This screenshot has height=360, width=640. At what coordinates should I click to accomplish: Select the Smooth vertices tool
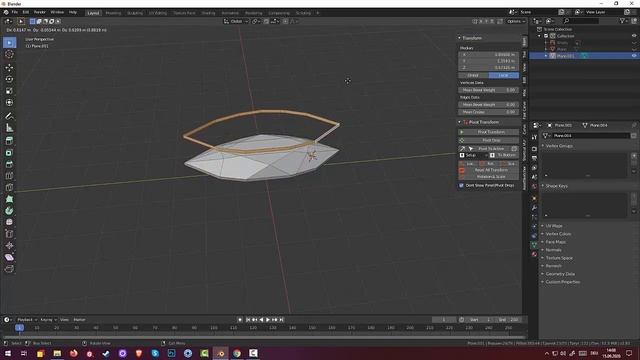click(x=9, y=222)
